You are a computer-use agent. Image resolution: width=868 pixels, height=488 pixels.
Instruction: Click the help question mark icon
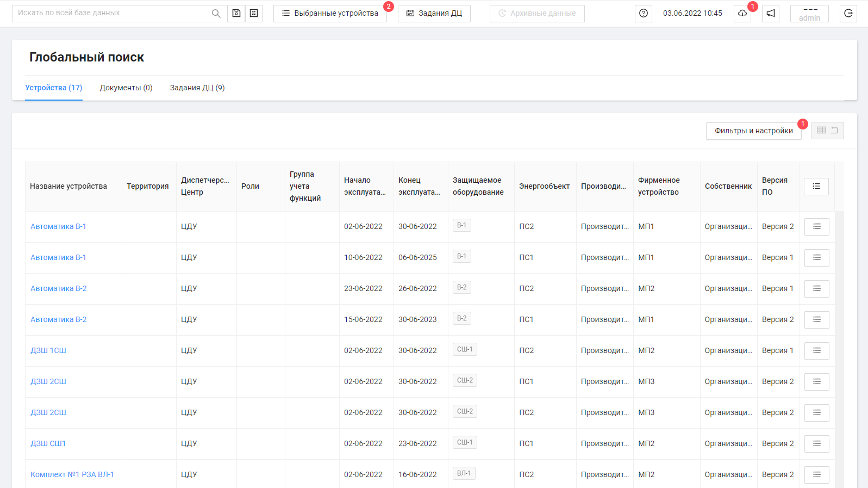(x=644, y=14)
